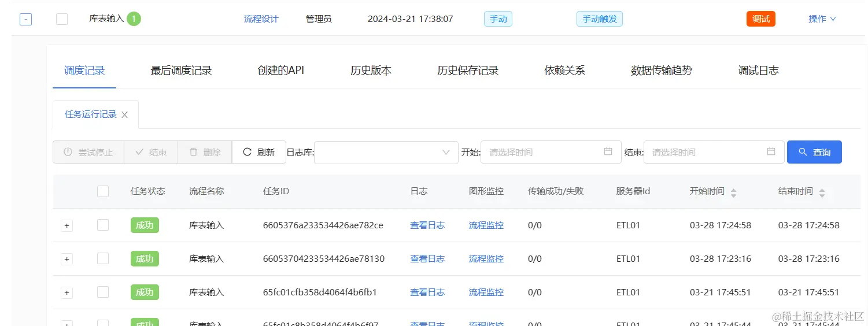
Task: Click 成功 status of task 6605376a233534426ae782ce
Action: pos(145,225)
